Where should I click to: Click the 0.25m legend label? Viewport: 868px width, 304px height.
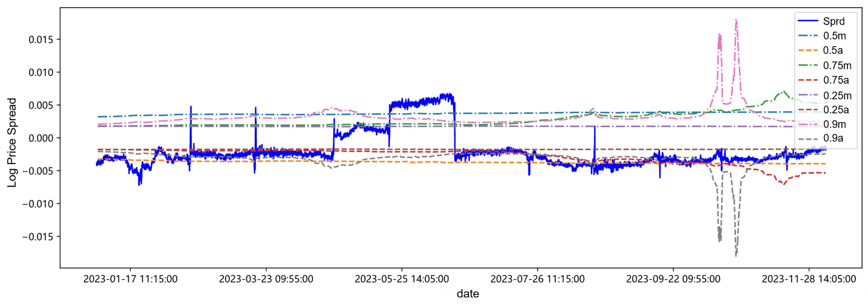tap(837, 95)
